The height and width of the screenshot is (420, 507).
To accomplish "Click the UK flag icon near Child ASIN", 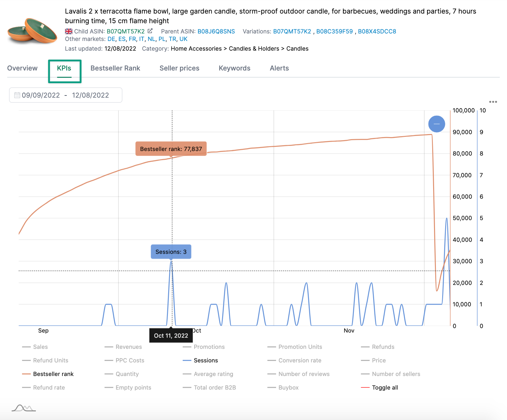I will pyautogui.click(x=69, y=31).
